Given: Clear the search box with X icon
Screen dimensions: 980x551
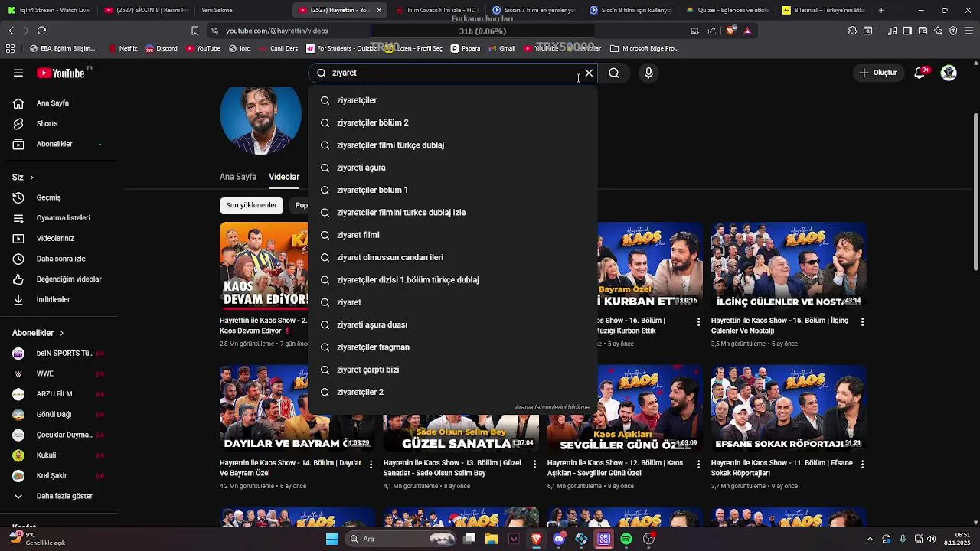Looking at the screenshot, I should pos(589,73).
